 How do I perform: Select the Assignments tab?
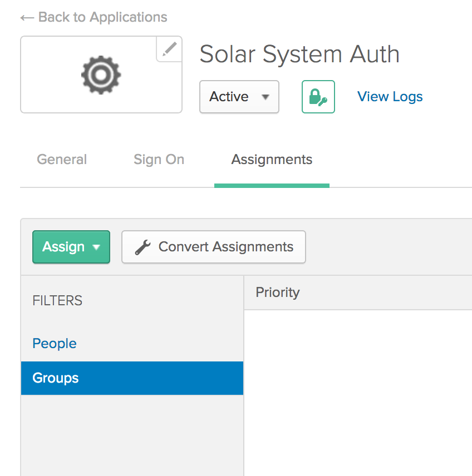point(272,160)
